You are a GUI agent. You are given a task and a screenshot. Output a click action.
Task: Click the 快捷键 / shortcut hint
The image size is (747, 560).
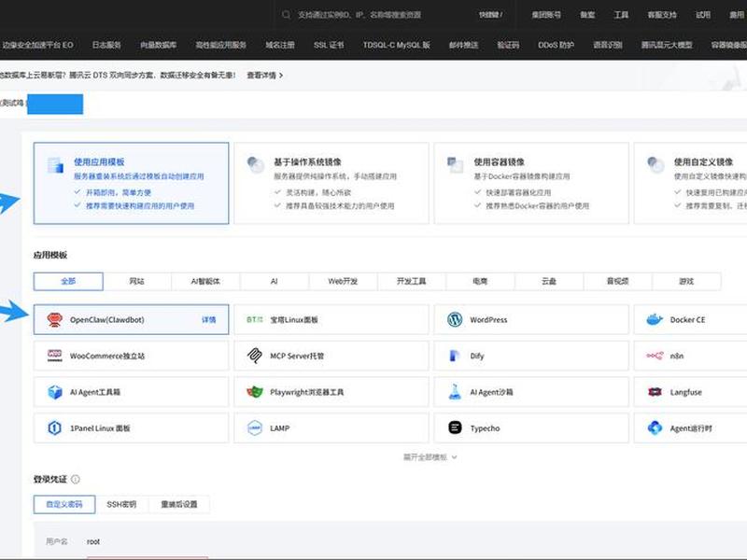click(x=490, y=15)
